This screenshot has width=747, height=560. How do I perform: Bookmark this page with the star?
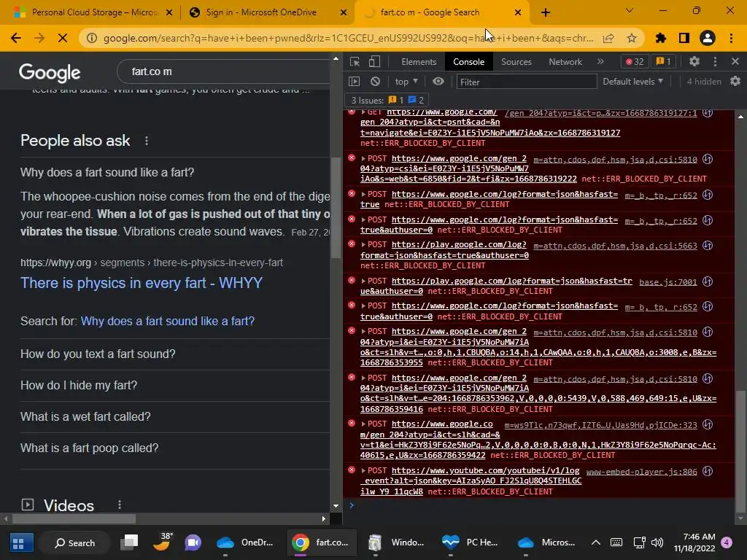coord(632,38)
